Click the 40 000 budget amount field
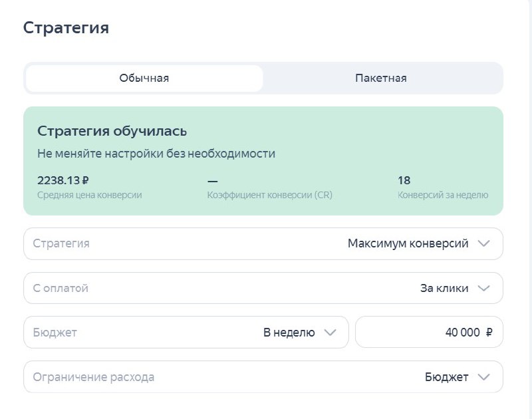The width and height of the screenshot is (532, 419). click(462, 333)
